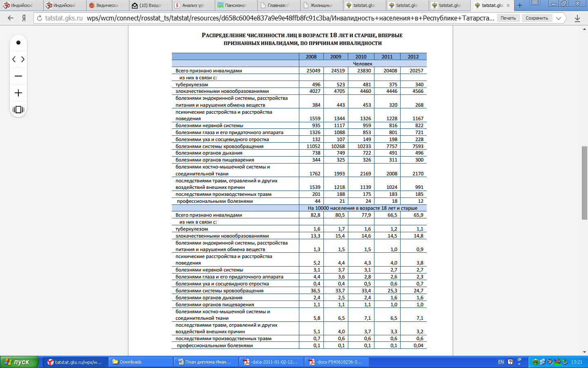The width and height of the screenshot is (588, 368).
Task: Select the value 15,4 in the table
Action: 340,236
